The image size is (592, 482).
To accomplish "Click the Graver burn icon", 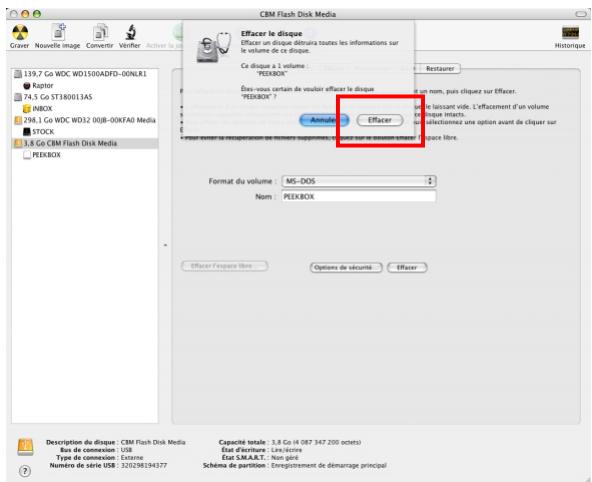I will tap(20, 33).
